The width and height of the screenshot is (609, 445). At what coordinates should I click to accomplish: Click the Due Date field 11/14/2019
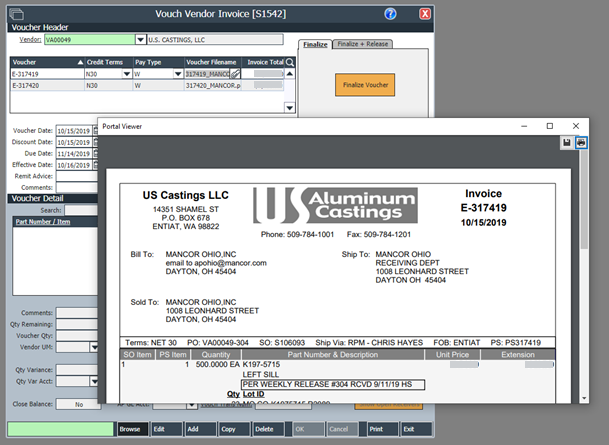coord(74,153)
